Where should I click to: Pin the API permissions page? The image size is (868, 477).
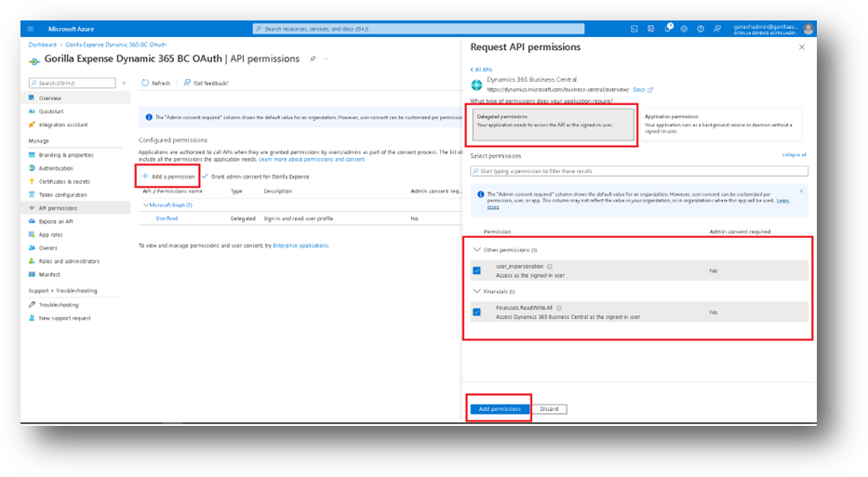click(313, 59)
